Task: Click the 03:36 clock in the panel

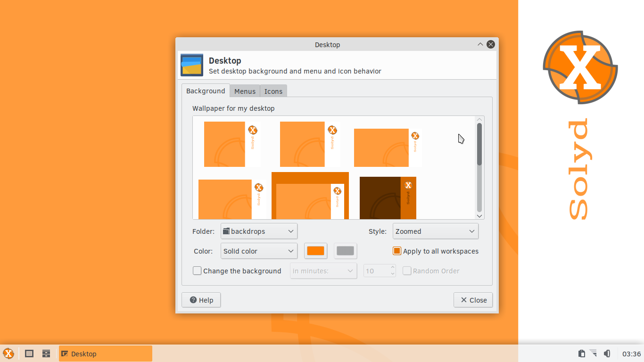Action: pos(632,354)
